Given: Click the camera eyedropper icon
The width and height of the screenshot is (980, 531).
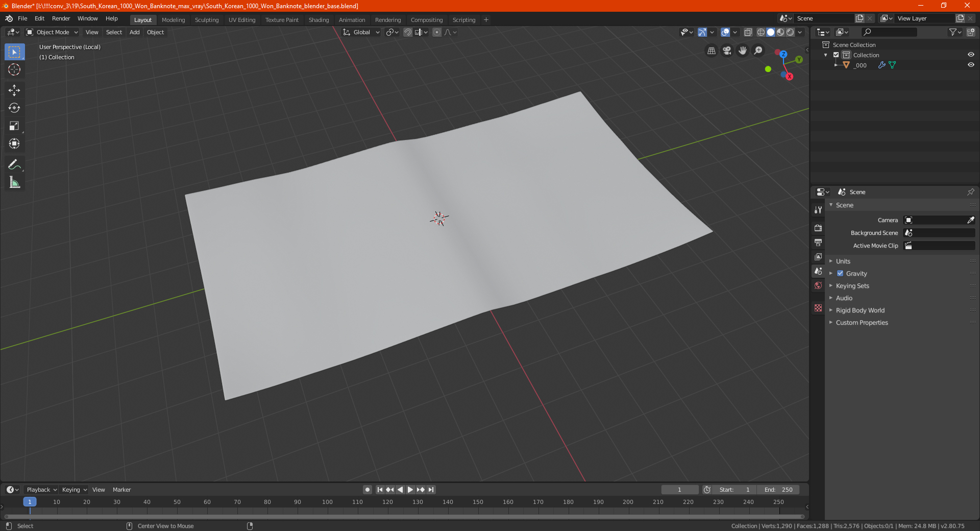Looking at the screenshot, I should click(x=971, y=220).
